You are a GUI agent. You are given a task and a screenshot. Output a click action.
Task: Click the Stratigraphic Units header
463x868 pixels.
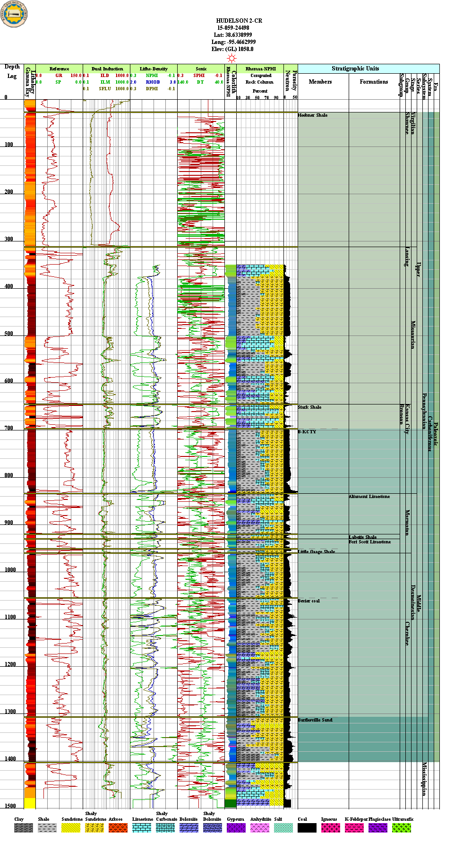355,69
